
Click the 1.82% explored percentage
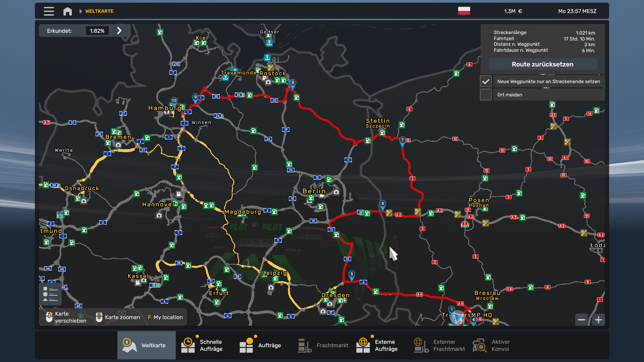[97, 31]
